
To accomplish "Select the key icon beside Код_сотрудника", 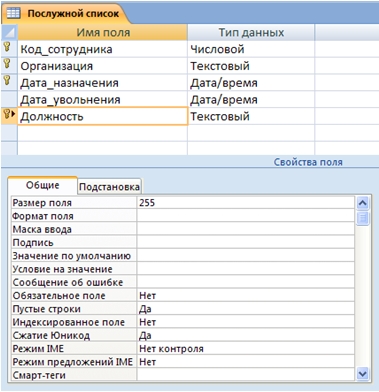I will pyautogui.click(x=7, y=47).
